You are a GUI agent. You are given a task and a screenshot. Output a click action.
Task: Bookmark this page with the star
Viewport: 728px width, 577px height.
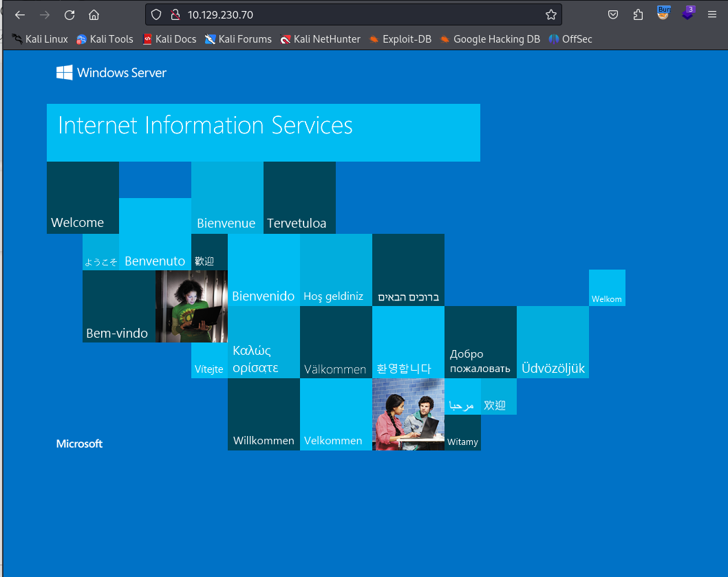click(x=551, y=15)
